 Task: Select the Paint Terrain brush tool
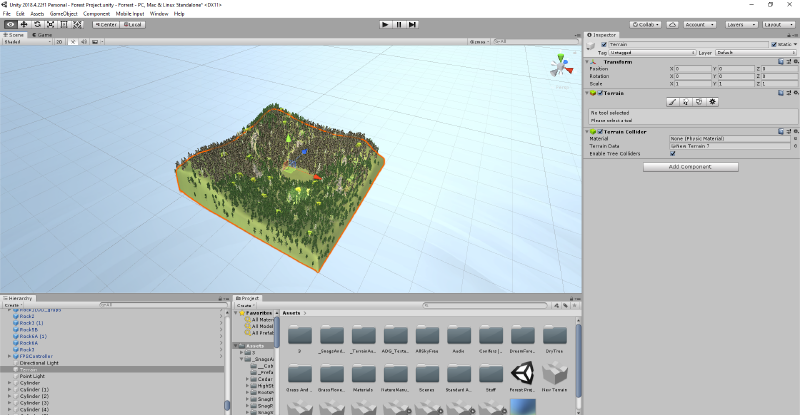[x=672, y=101]
